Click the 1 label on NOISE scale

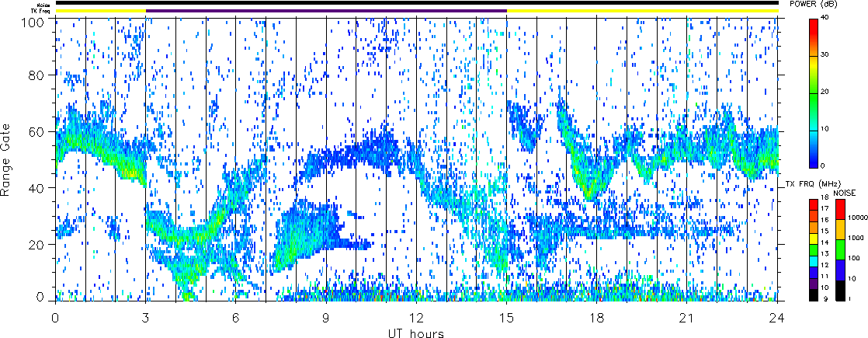click(849, 299)
